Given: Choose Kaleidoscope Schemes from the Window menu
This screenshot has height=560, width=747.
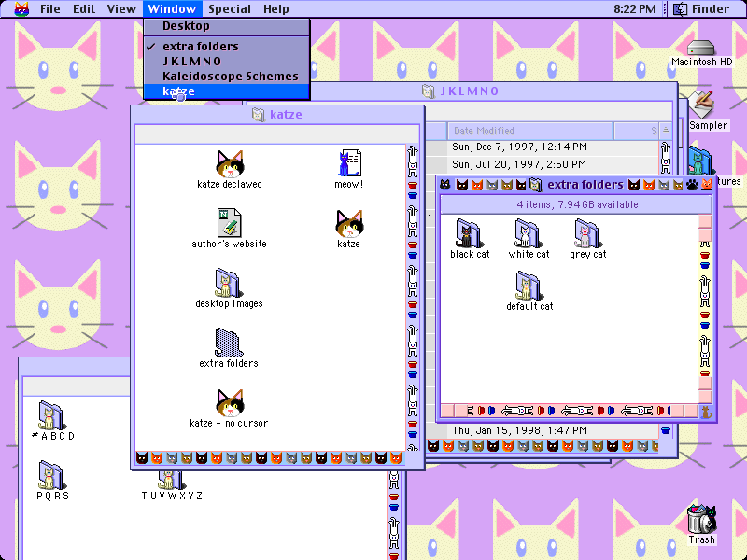Looking at the screenshot, I should (227, 77).
